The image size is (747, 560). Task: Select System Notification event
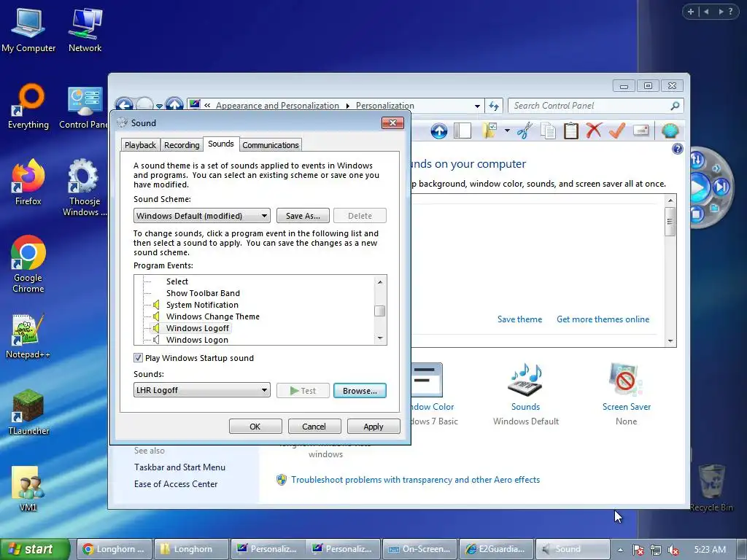pos(202,305)
